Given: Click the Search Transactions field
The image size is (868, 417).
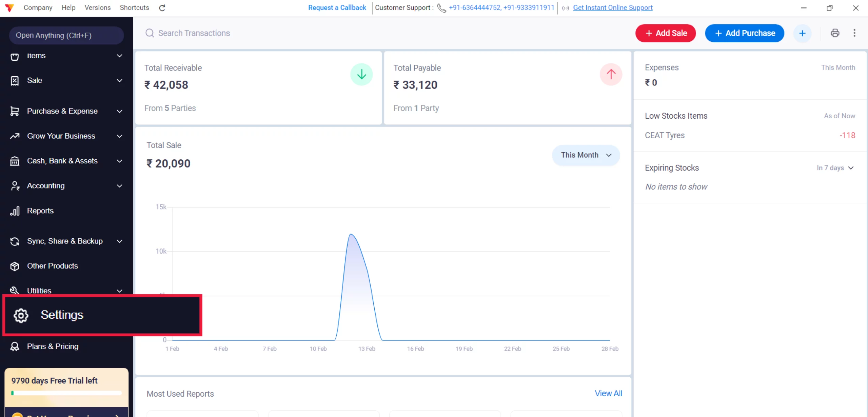Looking at the screenshot, I should (194, 33).
